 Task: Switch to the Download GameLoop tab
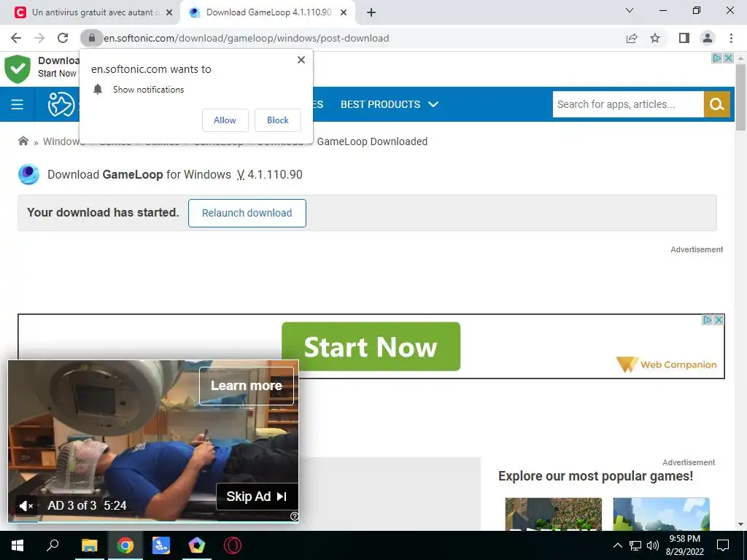pyautogui.click(x=268, y=13)
